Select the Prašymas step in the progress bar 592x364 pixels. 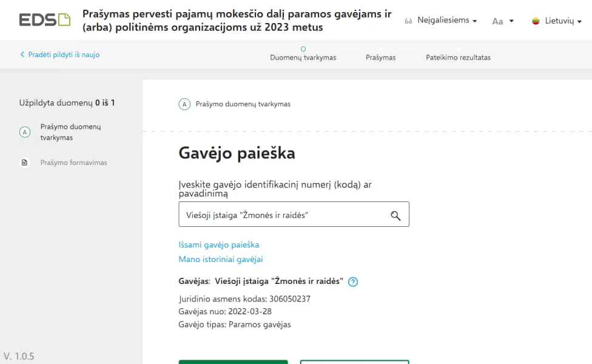coord(380,57)
